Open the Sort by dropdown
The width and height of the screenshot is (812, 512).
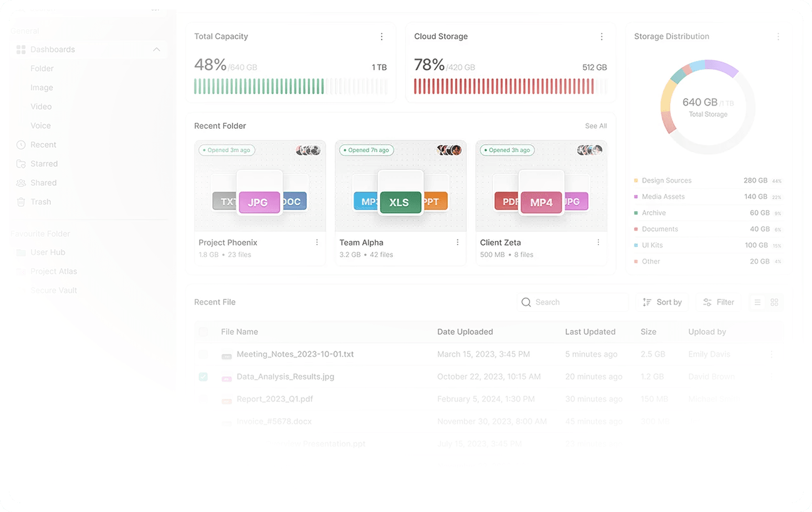[662, 302]
